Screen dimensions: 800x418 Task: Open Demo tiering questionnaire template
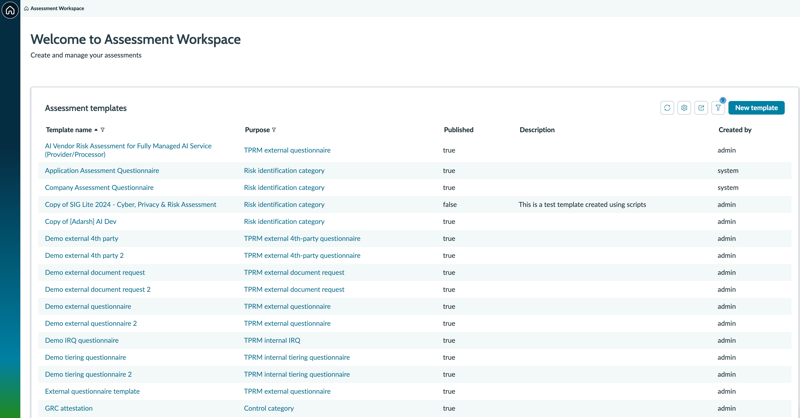tap(85, 357)
